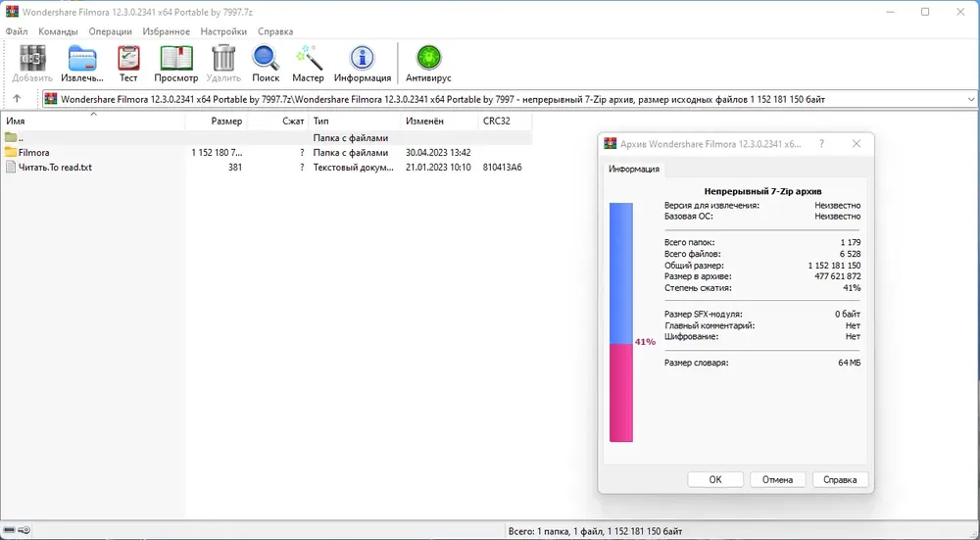
Task: Click the Размер в архиве value 477 621 872
Action: point(838,276)
